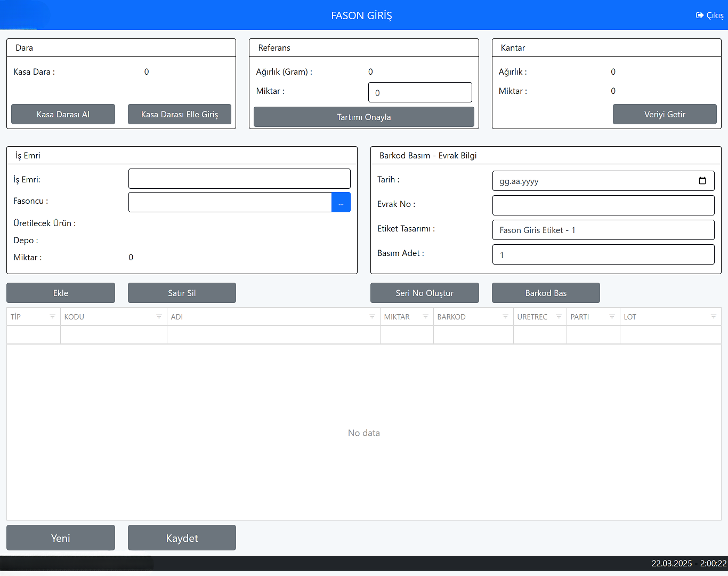Open the TİP column filter icon
This screenshot has width=728, height=576.
click(x=52, y=317)
